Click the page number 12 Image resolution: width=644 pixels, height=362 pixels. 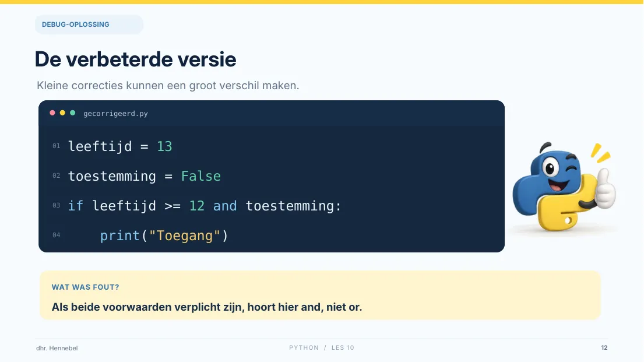[x=604, y=347]
